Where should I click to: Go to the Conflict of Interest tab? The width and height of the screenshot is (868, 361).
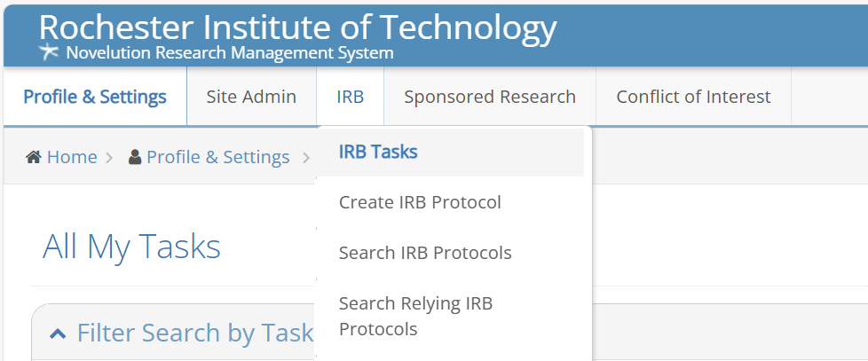(x=693, y=97)
